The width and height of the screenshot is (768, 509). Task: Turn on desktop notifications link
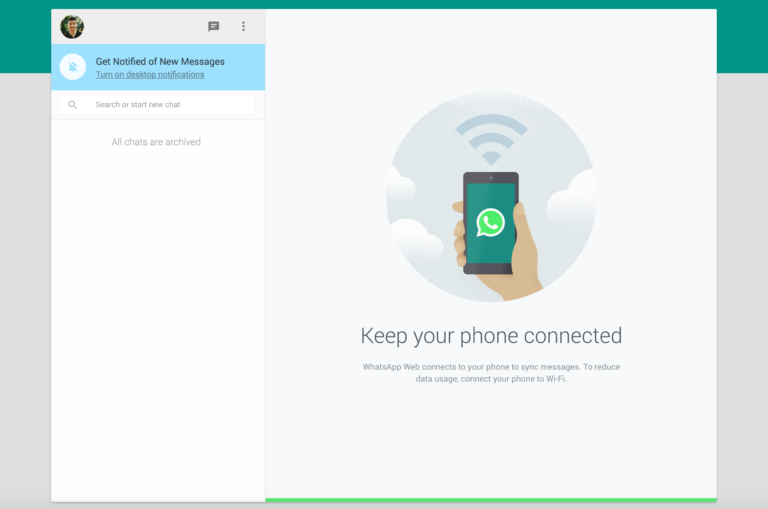[150, 74]
